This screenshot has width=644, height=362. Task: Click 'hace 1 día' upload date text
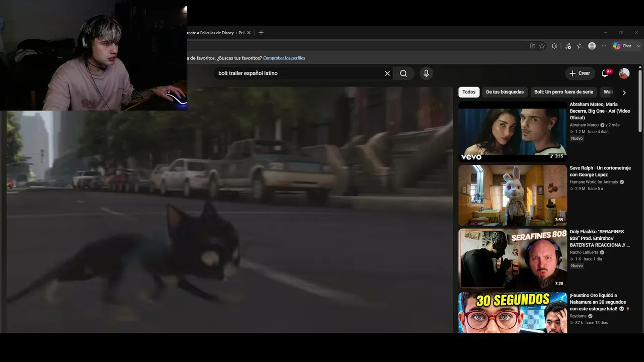pyautogui.click(x=593, y=259)
